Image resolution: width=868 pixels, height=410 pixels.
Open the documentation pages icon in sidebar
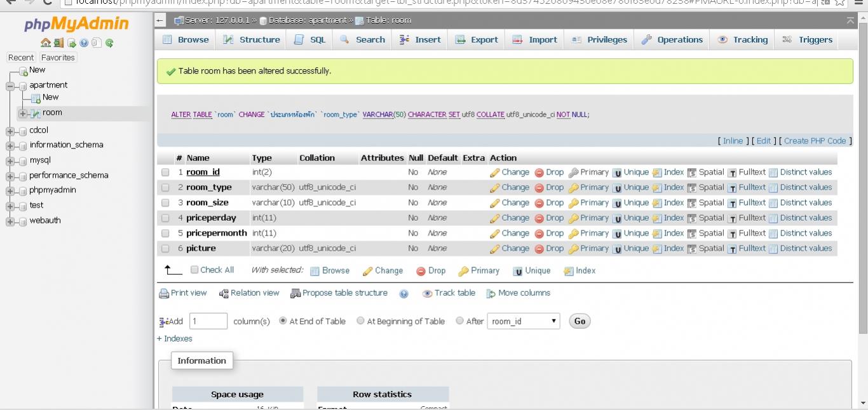click(97, 43)
